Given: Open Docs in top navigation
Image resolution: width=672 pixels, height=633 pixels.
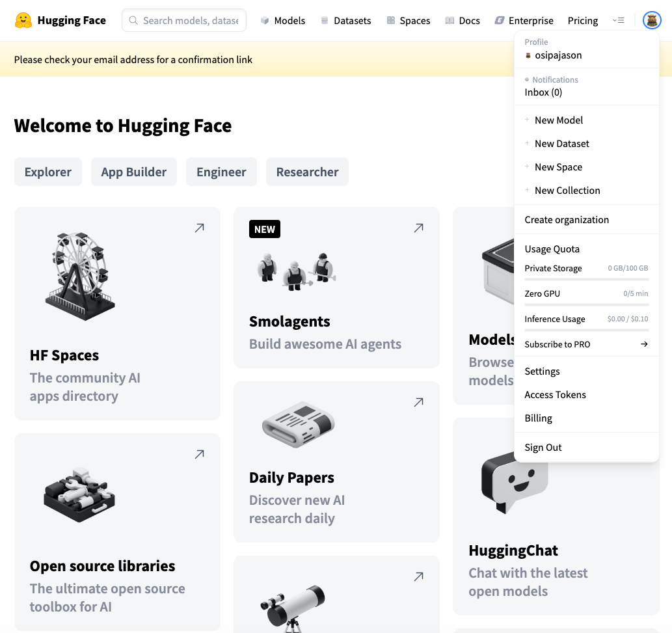Looking at the screenshot, I should click(x=463, y=20).
